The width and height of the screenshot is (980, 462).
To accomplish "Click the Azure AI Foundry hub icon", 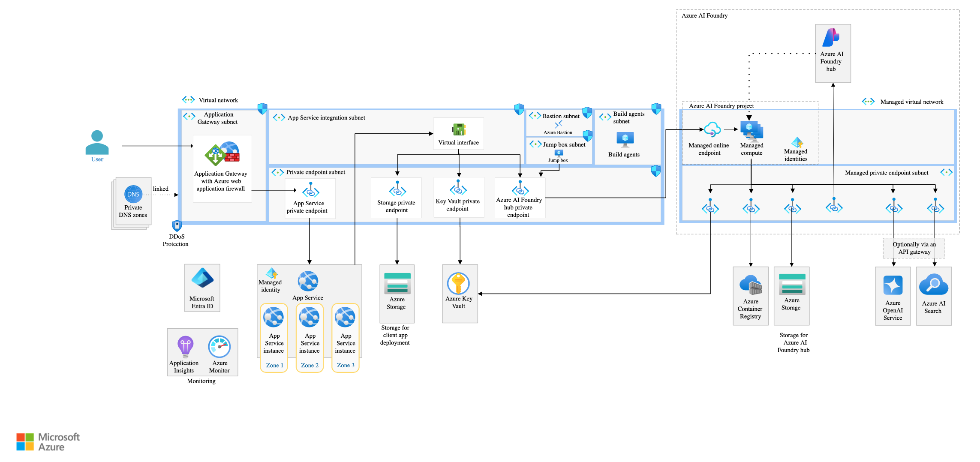I will [831, 38].
